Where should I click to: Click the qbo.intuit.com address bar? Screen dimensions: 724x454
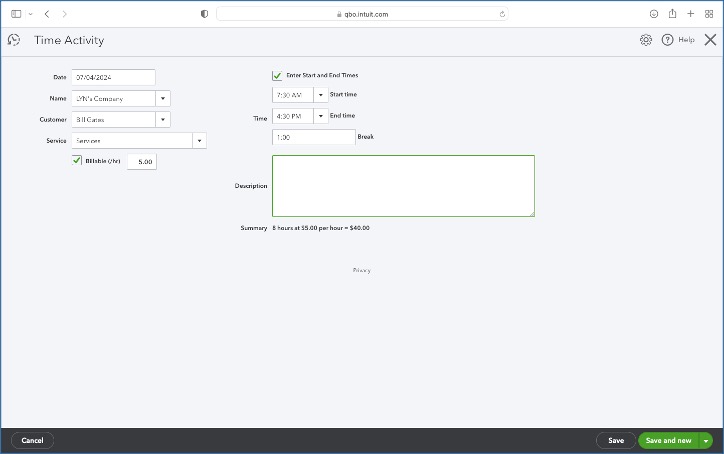pos(362,14)
